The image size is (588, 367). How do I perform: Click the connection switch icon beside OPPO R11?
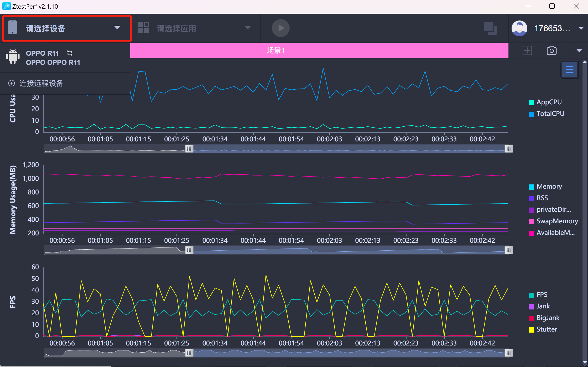69,53
